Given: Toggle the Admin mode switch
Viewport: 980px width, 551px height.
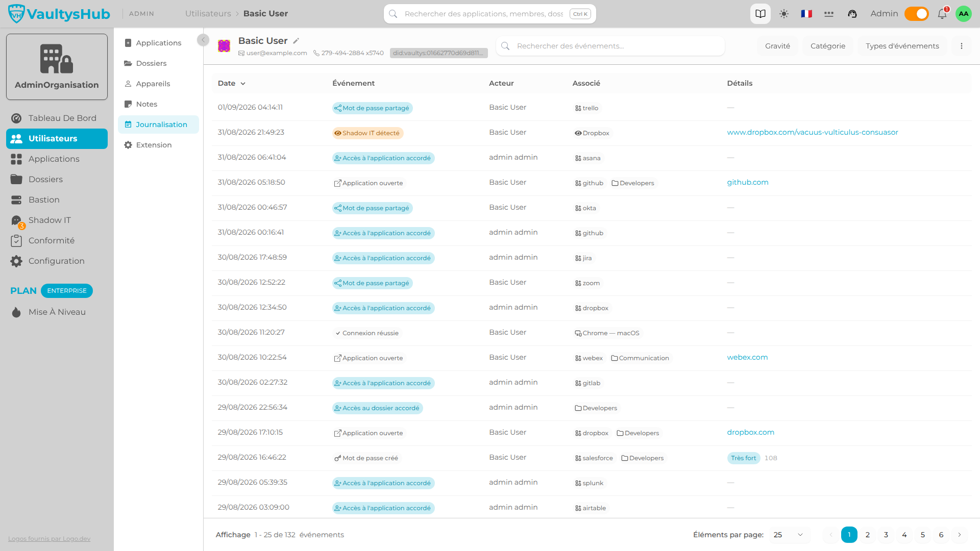Looking at the screenshot, I should click(x=917, y=14).
